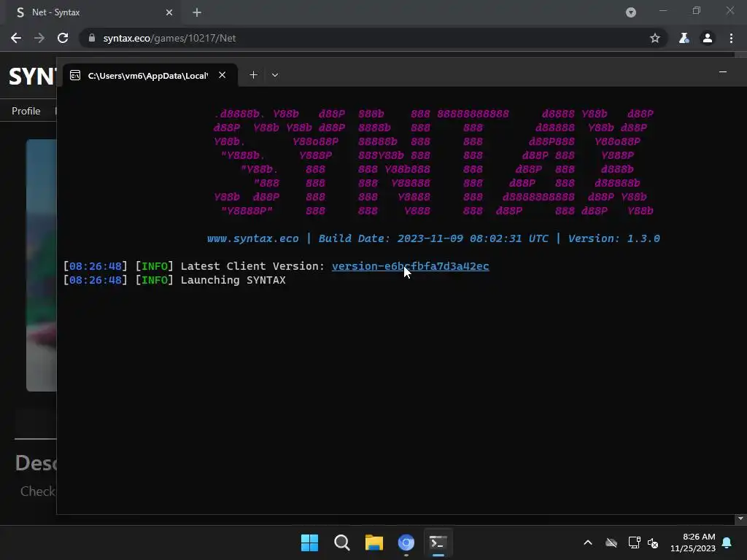Click the Version: 1.3.0 text
The width and height of the screenshot is (747, 560).
(x=614, y=238)
